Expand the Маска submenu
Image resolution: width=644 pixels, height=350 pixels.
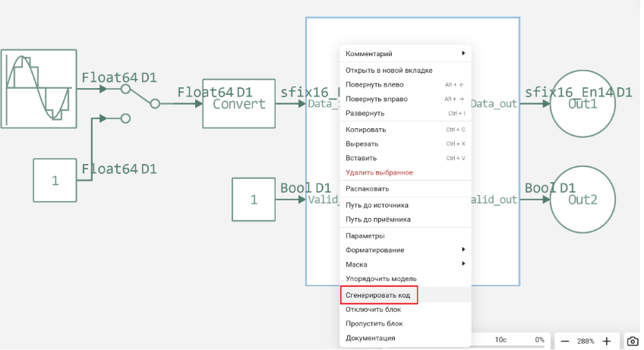tap(404, 264)
